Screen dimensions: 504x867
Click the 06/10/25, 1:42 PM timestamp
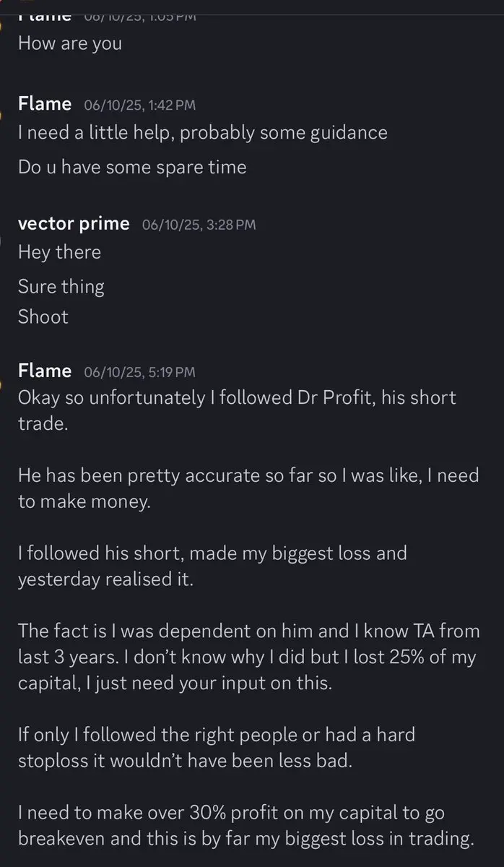(x=139, y=105)
